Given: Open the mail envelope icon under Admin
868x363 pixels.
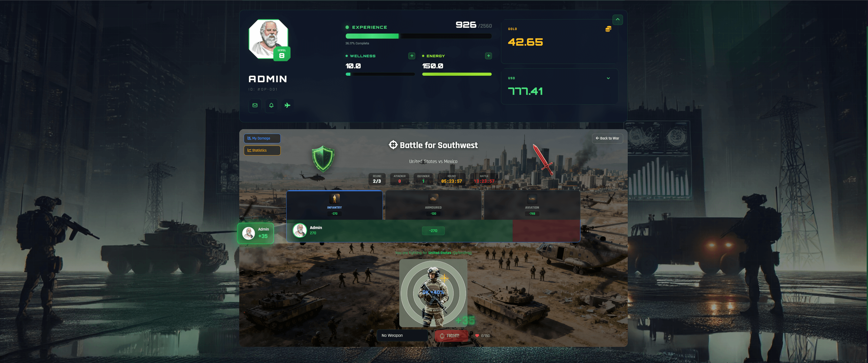Looking at the screenshot, I should (255, 105).
